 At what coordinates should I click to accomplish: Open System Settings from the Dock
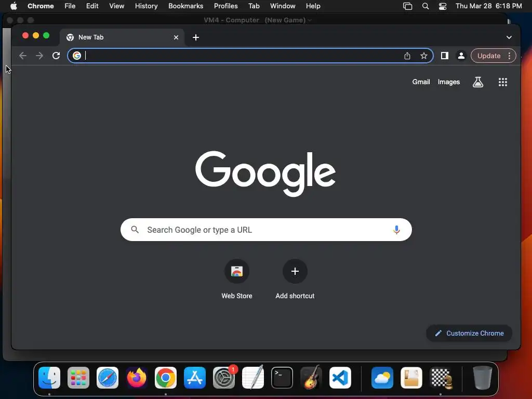[x=224, y=378]
